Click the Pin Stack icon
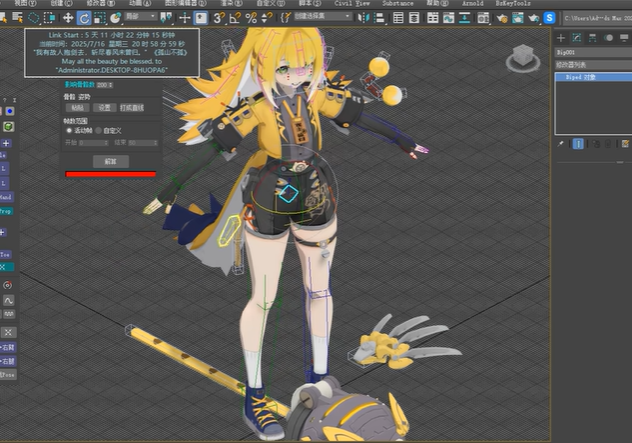 click(x=560, y=144)
